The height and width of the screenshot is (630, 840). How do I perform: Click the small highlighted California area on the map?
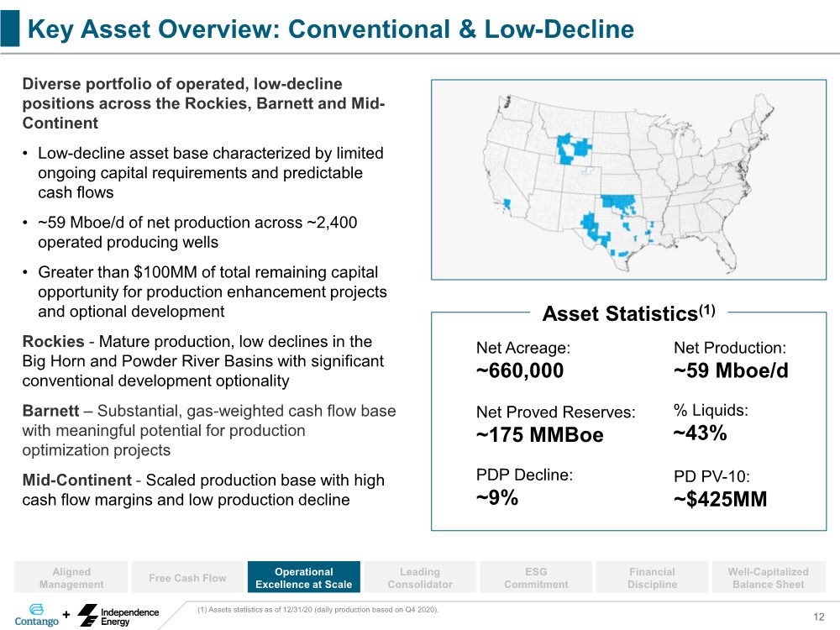506,202
